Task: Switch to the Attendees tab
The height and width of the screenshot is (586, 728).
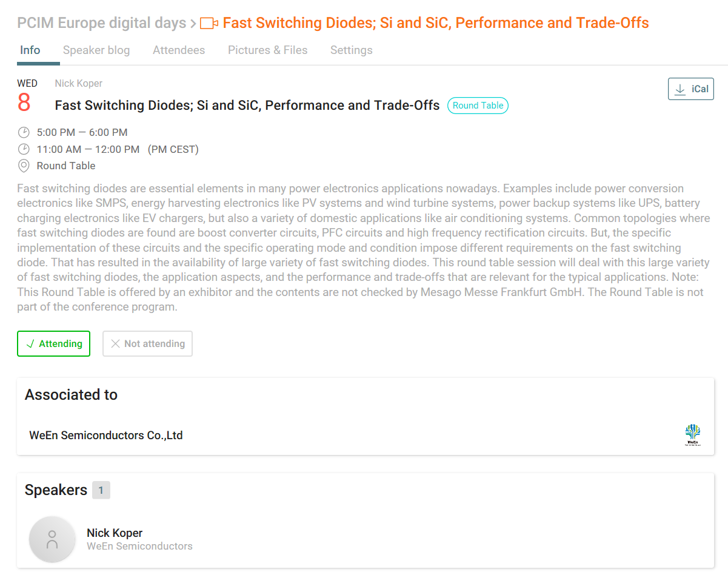Action: pyautogui.click(x=179, y=50)
